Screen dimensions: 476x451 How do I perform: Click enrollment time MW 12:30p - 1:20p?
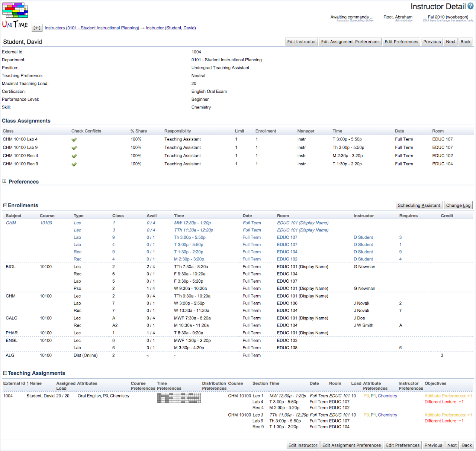(192, 223)
